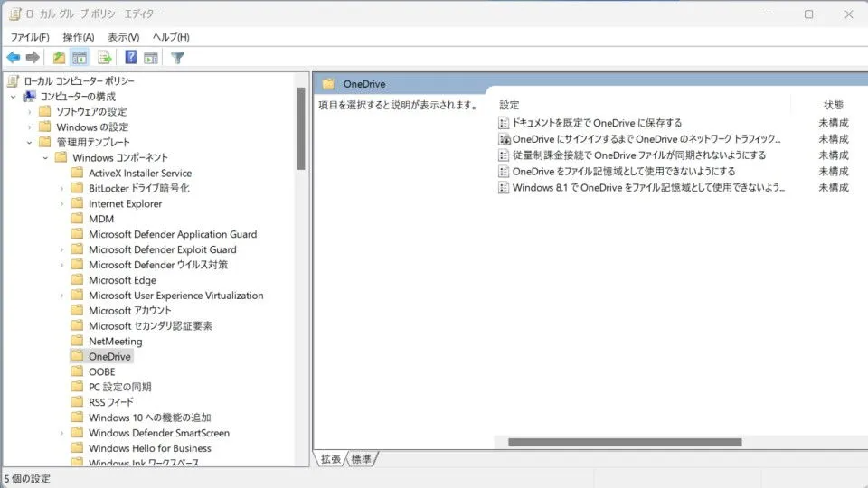Switch to the 拡張 tab
The height and width of the screenshot is (488, 868).
pos(331,459)
